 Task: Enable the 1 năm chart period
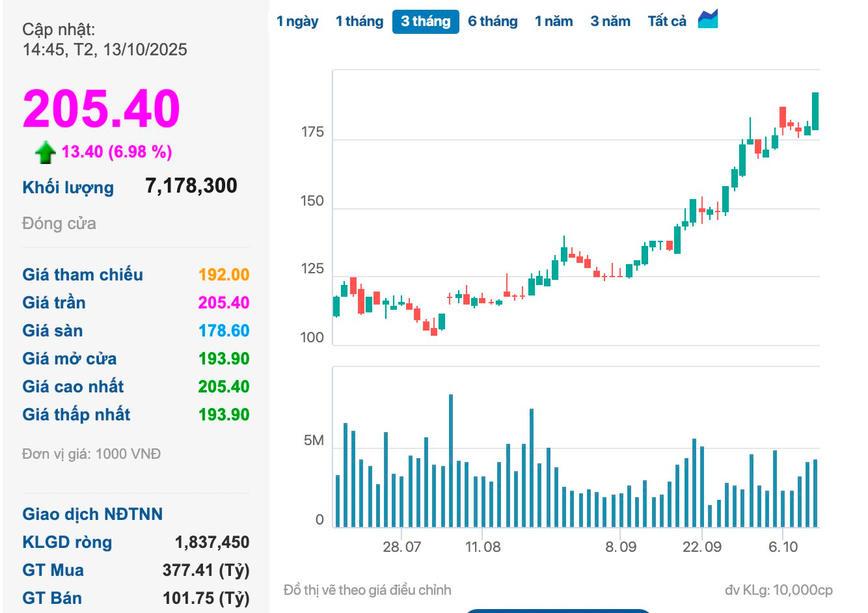[x=554, y=21]
